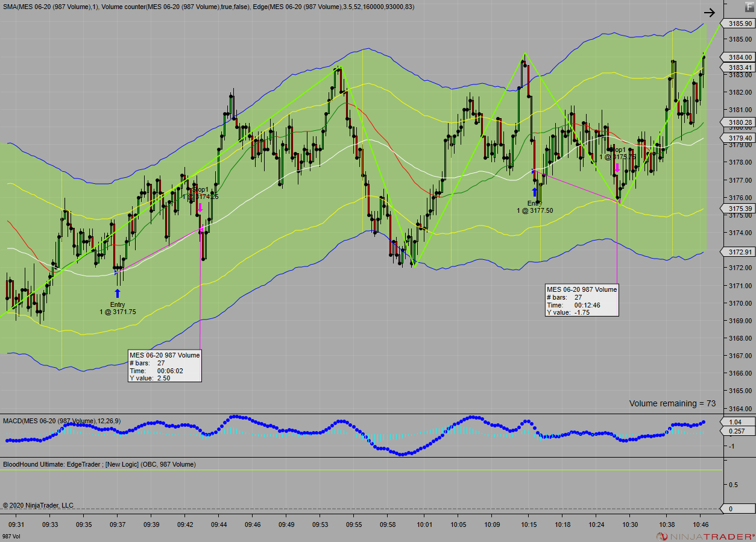Click the '1 @ 3177.50' entry text
The width and height of the screenshot is (756, 542).
[x=535, y=210]
